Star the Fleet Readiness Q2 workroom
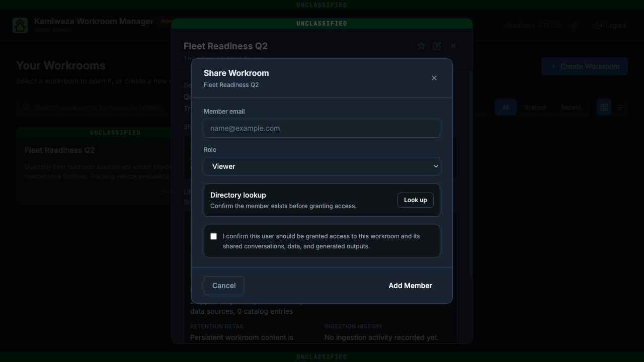The height and width of the screenshot is (362, 644). 421,46
